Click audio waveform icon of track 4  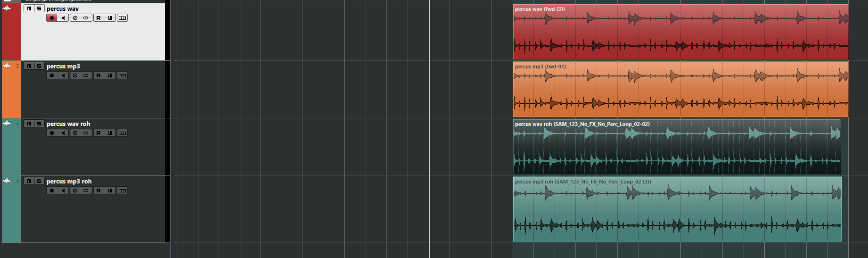coord(7,181)
